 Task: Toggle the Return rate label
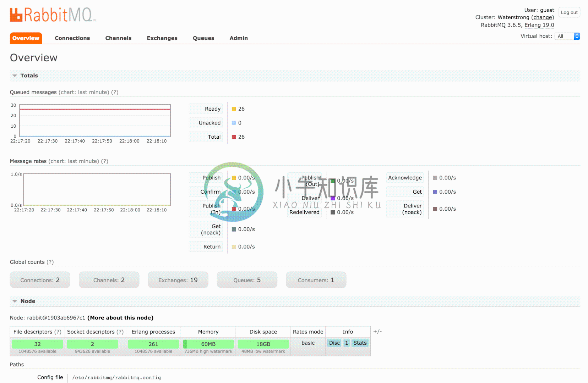tap(206, 247)
